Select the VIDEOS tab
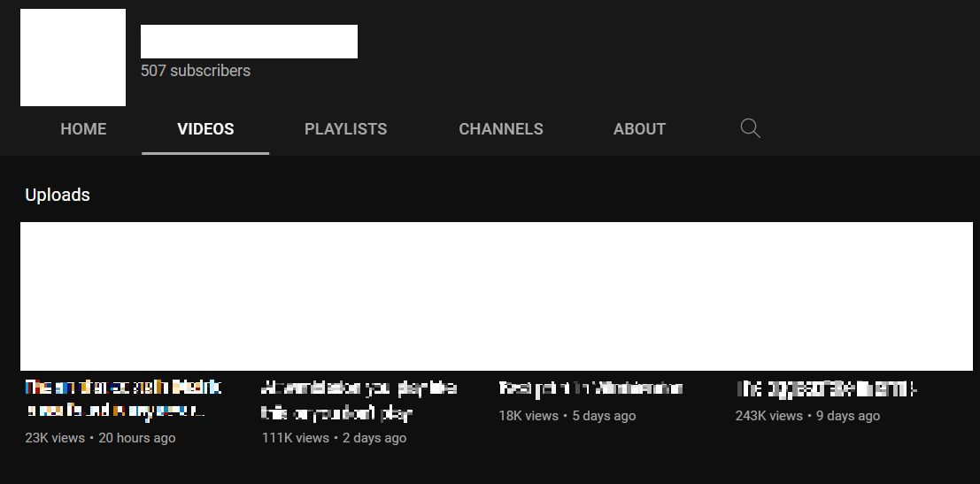Viewport: 980px width, 484px height. pyautogui.click(x=205, y=128)
